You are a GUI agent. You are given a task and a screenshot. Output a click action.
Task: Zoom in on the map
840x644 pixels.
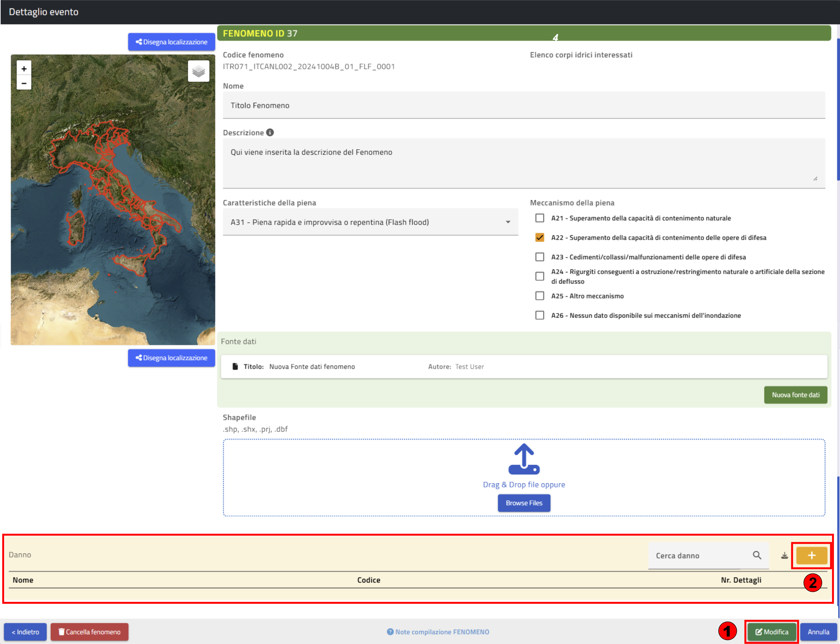pos(24,68)
